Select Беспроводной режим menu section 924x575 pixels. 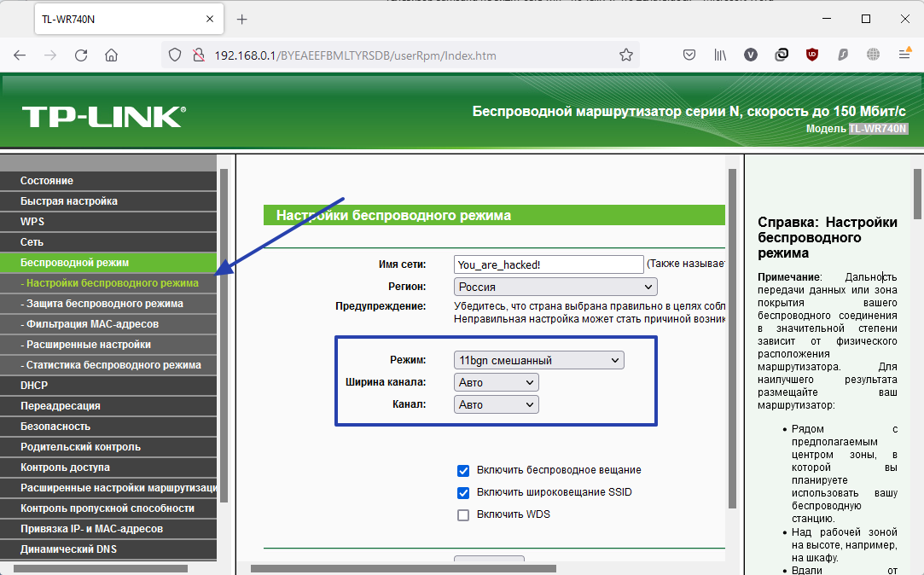point(108,263)
